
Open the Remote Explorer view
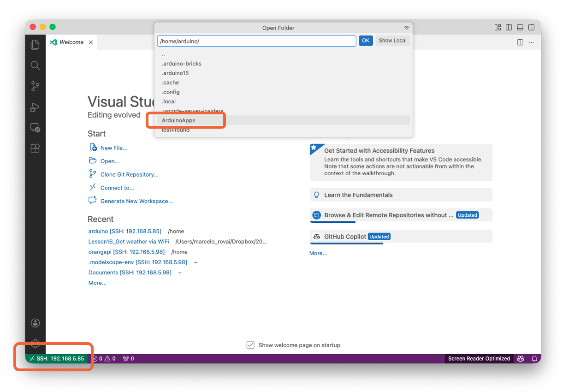tap(35, 128)
